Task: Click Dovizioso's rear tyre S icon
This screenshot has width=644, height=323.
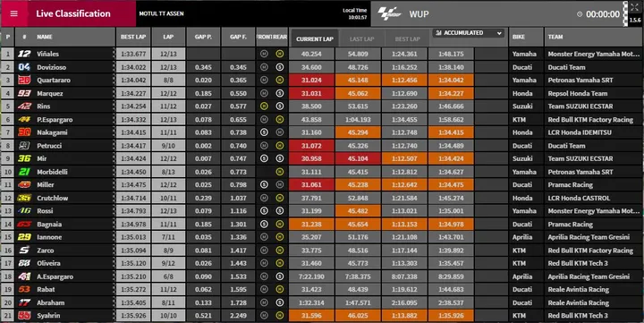Action: point(280,67)
